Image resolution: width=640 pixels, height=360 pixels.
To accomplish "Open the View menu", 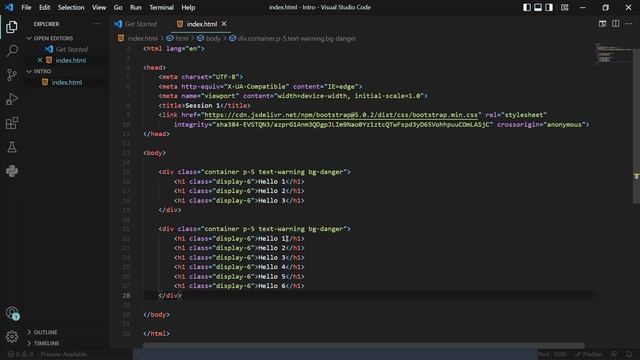I will (x=99, y=7).
